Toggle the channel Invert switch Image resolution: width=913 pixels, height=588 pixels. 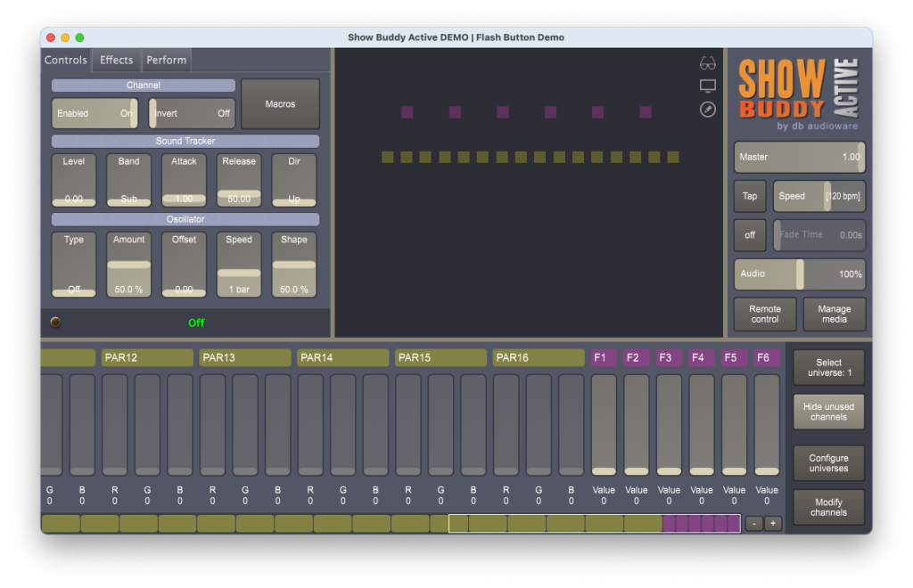[192, 113]
